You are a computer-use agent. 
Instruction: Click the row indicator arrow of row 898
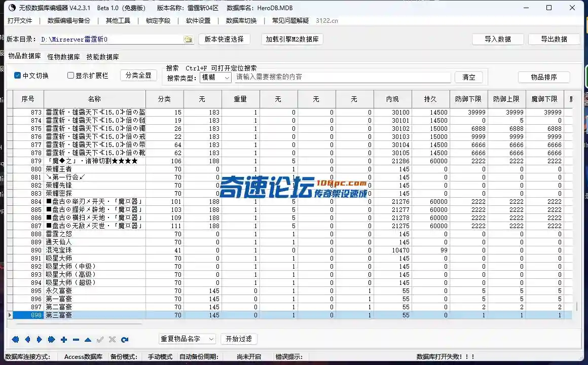(10, 315)
